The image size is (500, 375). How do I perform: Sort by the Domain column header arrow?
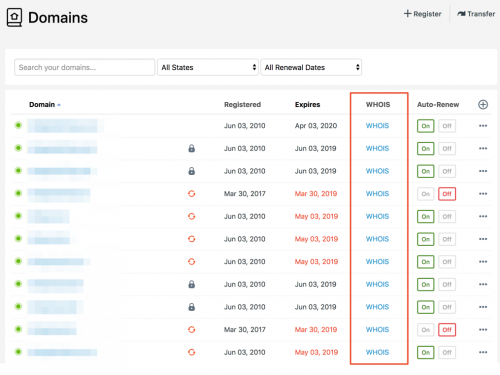(x=59, y=105)
